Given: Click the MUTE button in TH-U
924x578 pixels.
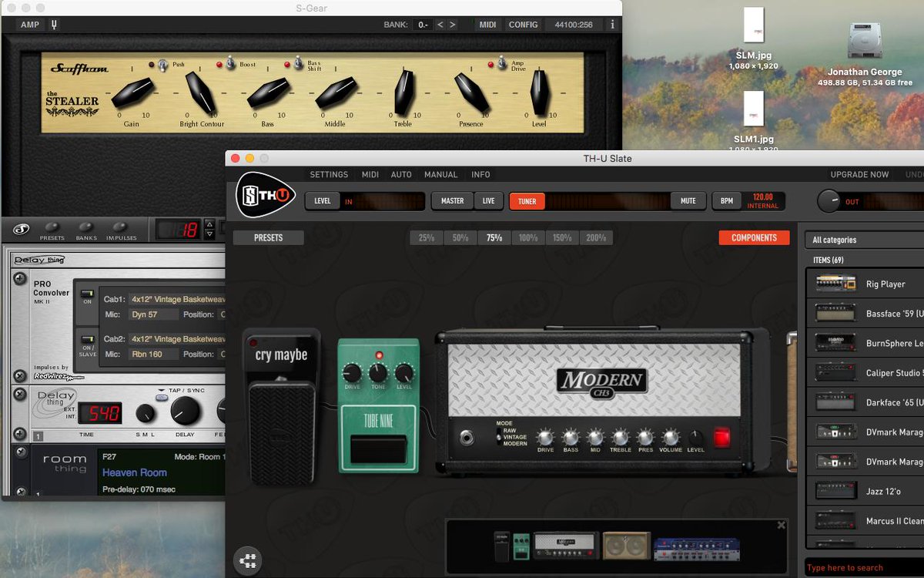Looking at the screenshot, I should (x=688, y=201).
